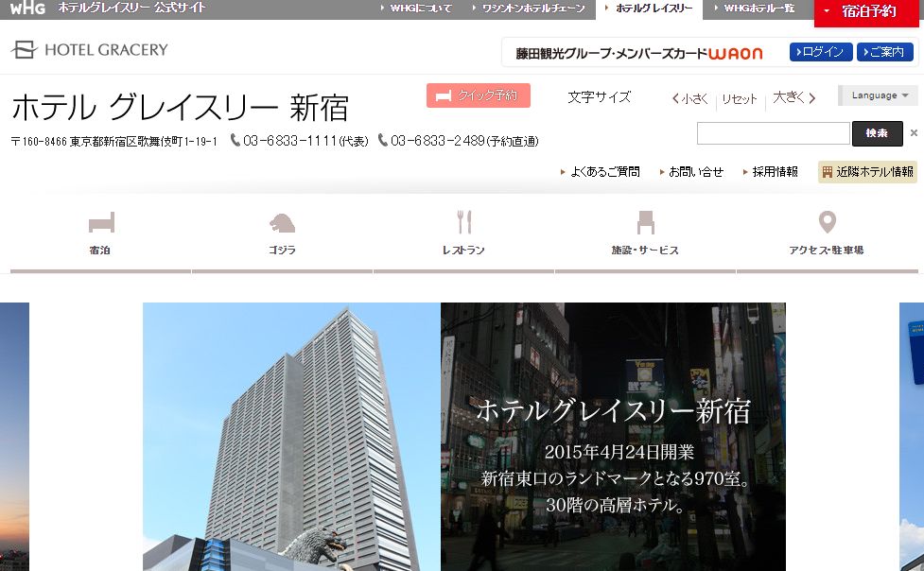Open the 採用情報 recruitment link
The width and height of the screenshot is (924, 571).
pyautogui.click(x=770, y=171)
